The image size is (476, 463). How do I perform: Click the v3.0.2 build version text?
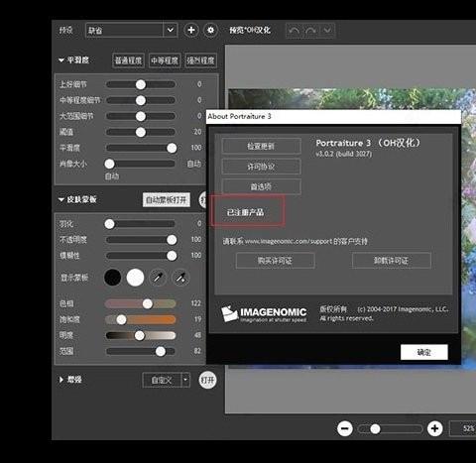coord(344,154)
